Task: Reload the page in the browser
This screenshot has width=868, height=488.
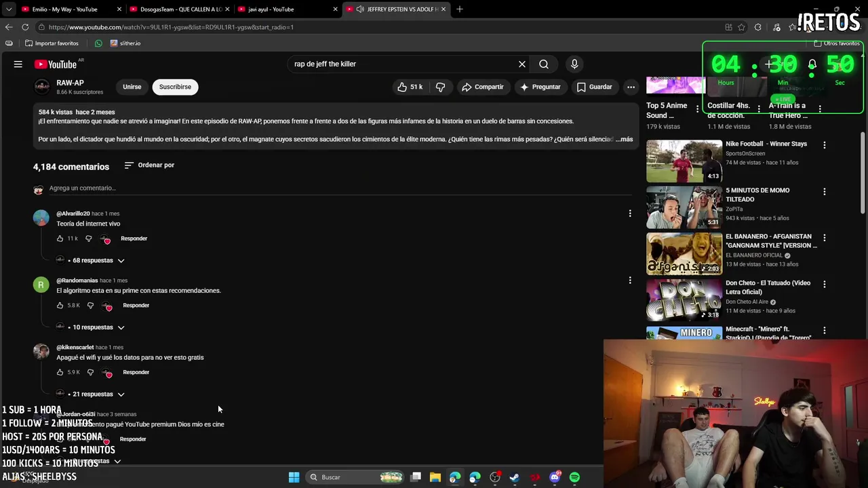Action: click(x=25, y=27)
